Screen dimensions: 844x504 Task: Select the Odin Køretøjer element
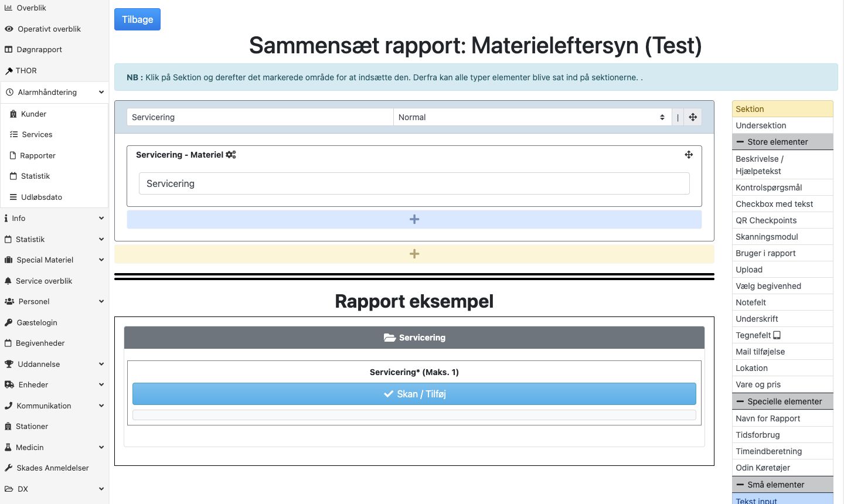[x=782, y=468]
